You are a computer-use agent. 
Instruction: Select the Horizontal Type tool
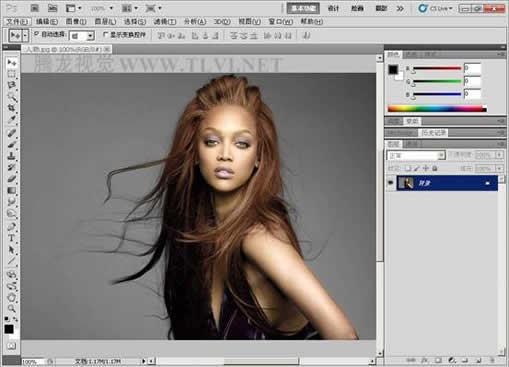[x=12, y=238]
